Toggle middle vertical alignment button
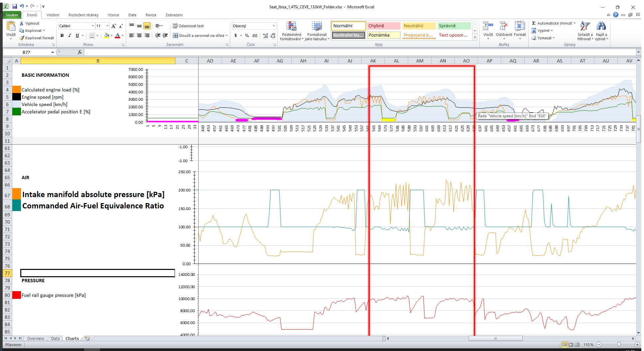 point(139,26)
